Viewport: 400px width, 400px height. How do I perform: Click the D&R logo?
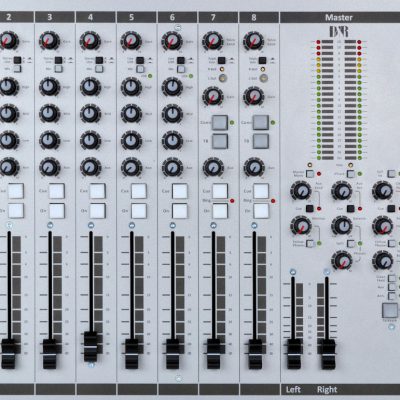point(339,32)
